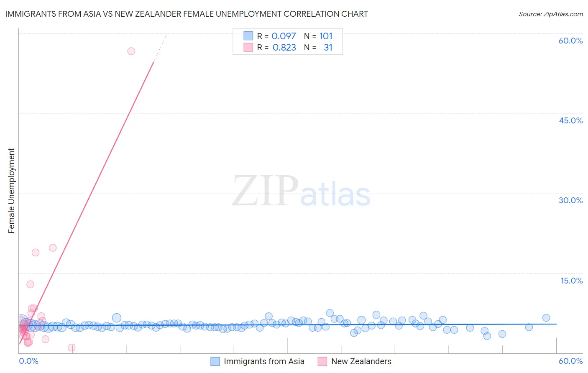This screenshot has width=588, height=373.
Task: Click the Female Unemployment axis label
Action: (11, 191)
